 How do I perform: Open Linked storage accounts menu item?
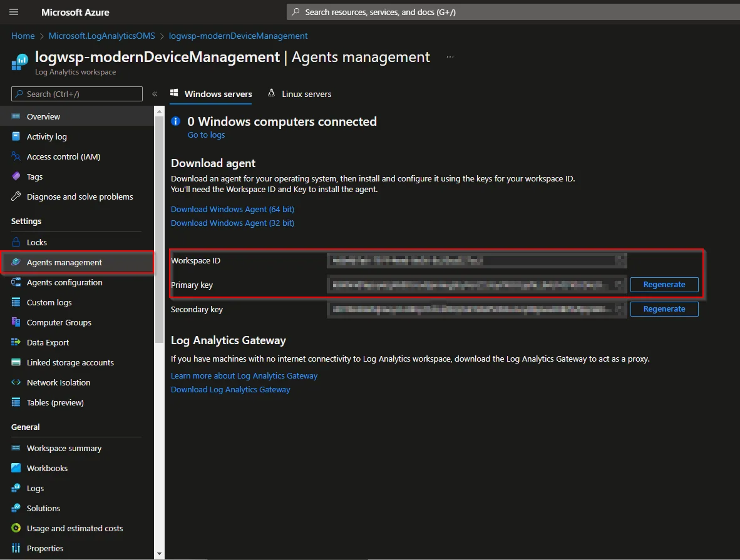coord(77,362)
